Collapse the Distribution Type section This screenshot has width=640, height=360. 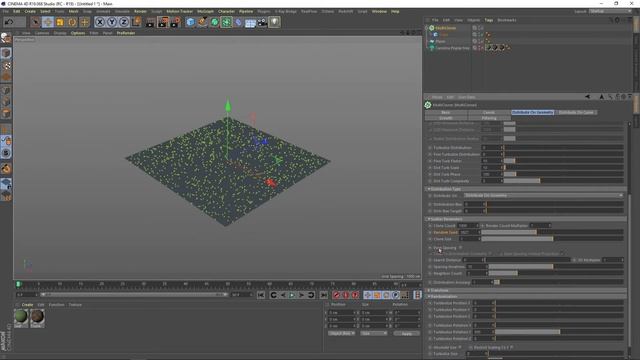click(x=429, y=189)
